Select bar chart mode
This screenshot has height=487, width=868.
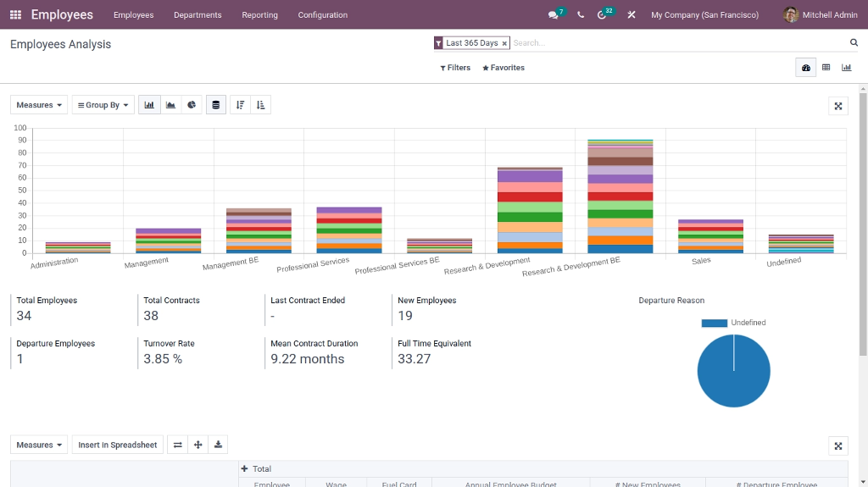149,105
